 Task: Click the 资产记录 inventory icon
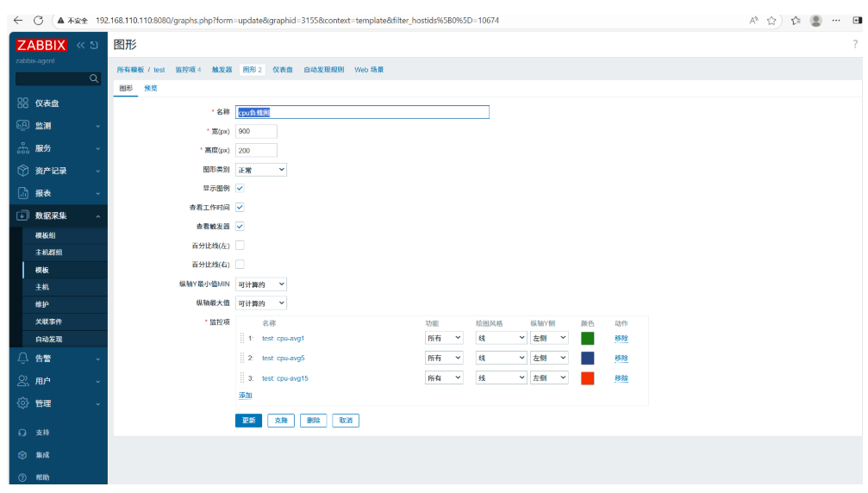point(22,171)
